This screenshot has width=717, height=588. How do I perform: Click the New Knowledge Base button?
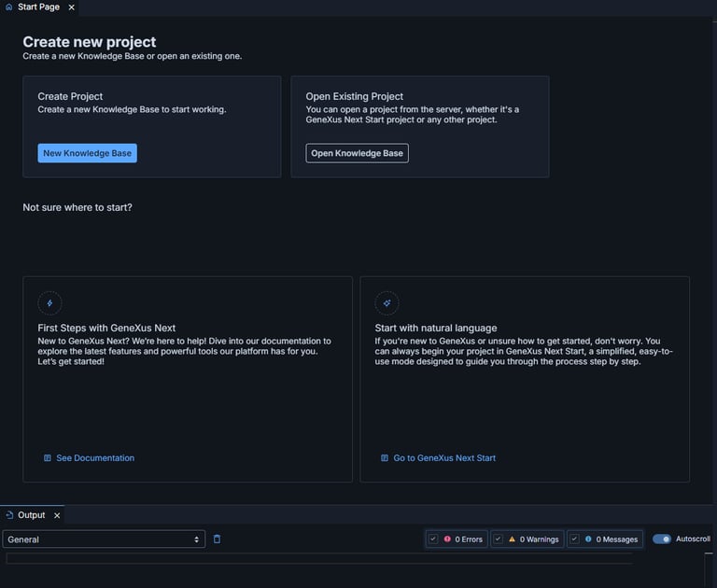click(88, 153)
